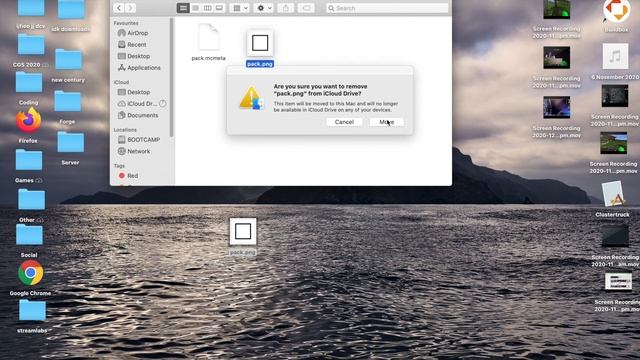Viewport: 640px width, 360px height.
Task: Click the Edit Tags toolbar button
Action: click(306, 8)
